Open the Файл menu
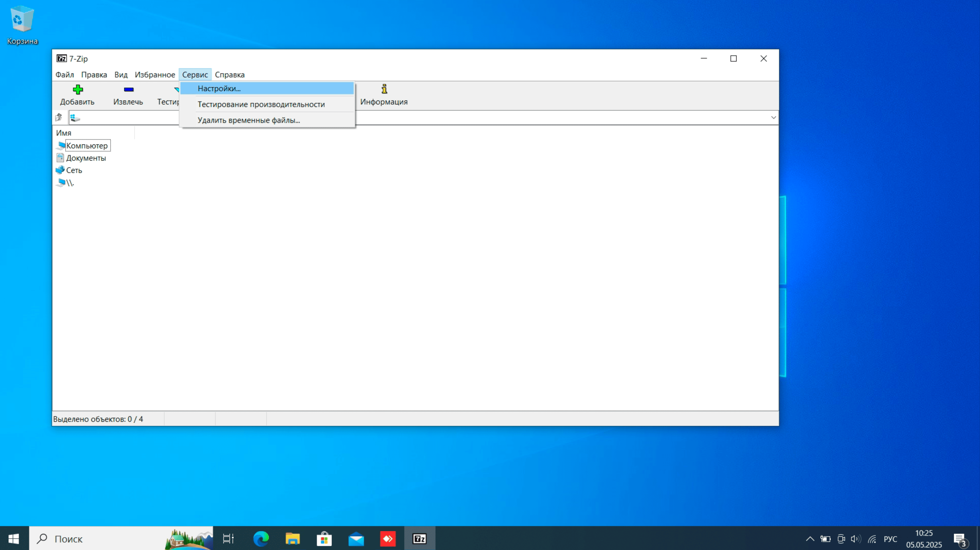Screen dimensions: 980x550 64,75
